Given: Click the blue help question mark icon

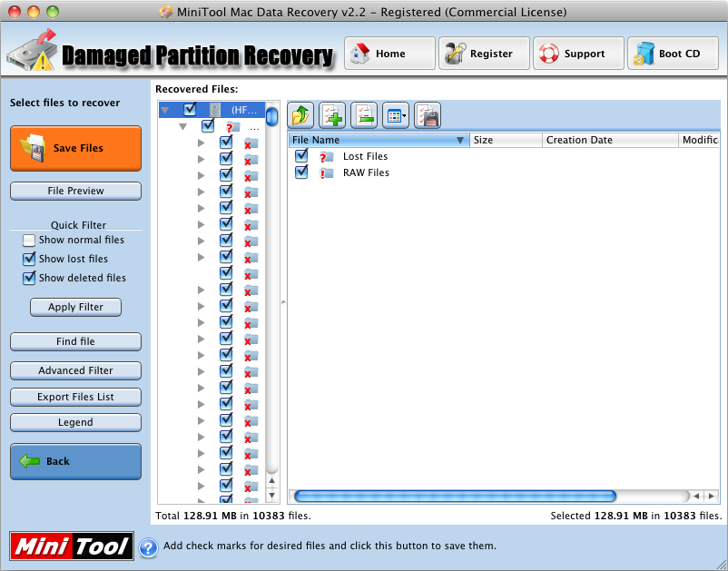Looking at the screenshot, I should click(148, 547).
